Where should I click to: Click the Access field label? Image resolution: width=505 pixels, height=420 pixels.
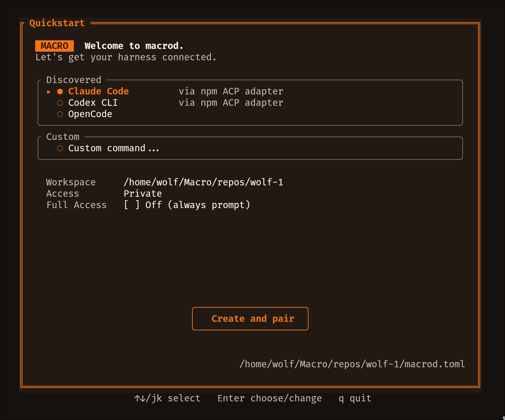[63, 194]
